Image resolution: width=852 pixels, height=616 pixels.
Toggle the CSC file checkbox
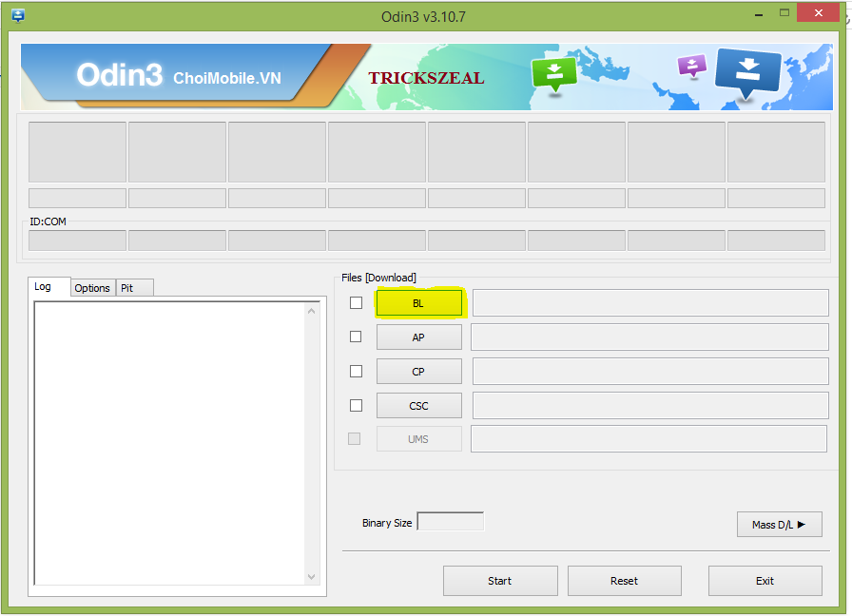point(356,405)
